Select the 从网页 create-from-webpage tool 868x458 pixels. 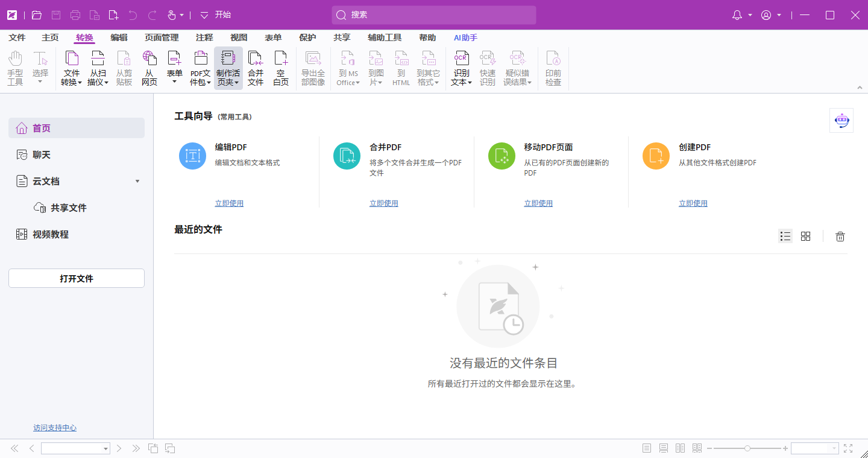(149, 66)
